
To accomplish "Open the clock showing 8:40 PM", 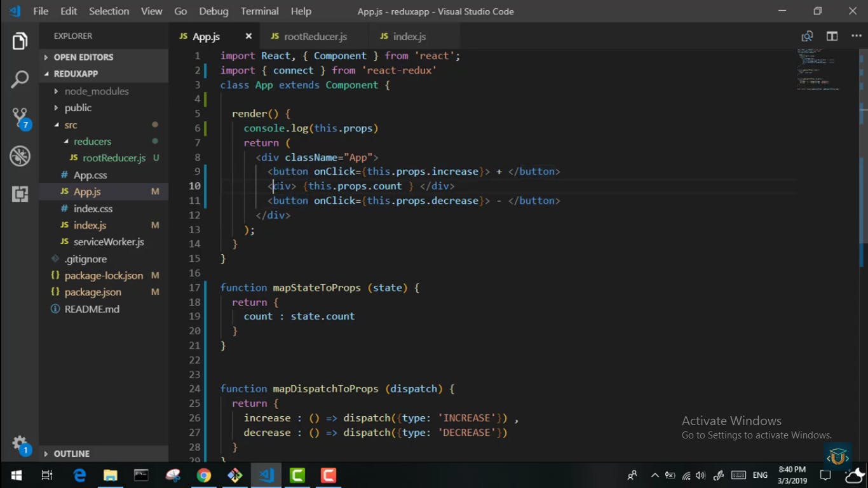I will [792, 475].
